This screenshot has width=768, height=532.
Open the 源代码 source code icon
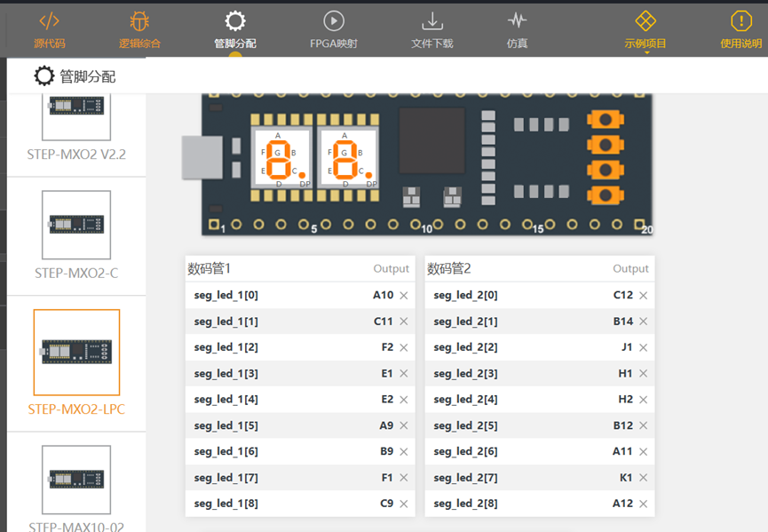click(50, 21)
